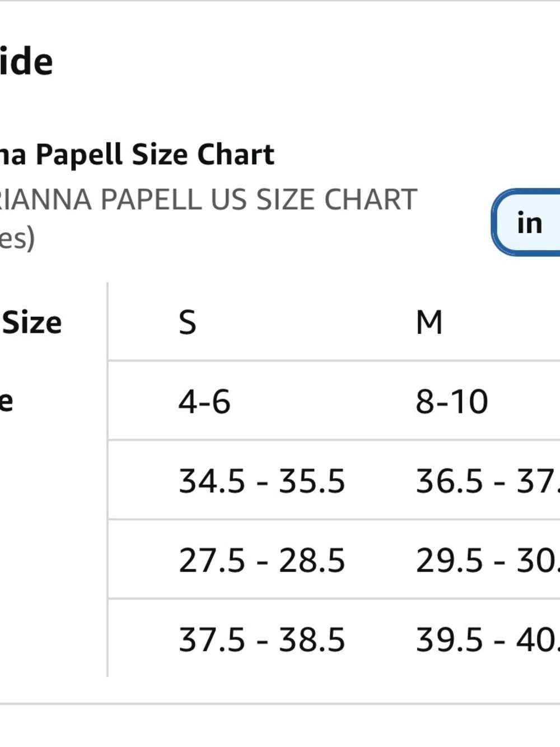The image size is (560, 747).
Task: Click the Size row label
Action: 32,322
